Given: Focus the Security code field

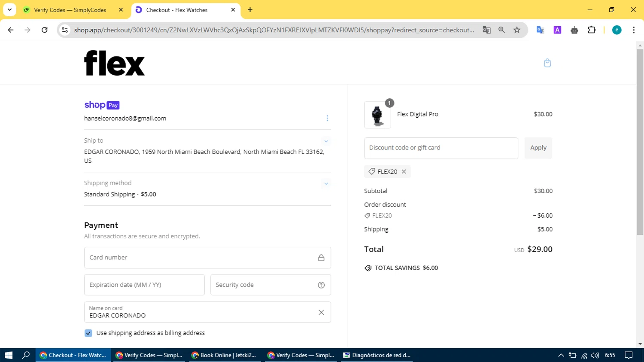Looking at the screenshot, I should coord(270,285).
